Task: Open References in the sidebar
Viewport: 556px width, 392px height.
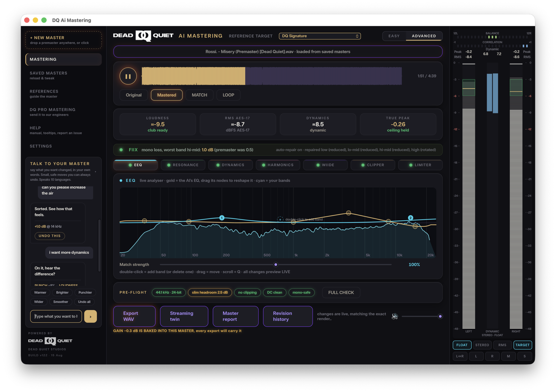Action: (x=64, y=94)
